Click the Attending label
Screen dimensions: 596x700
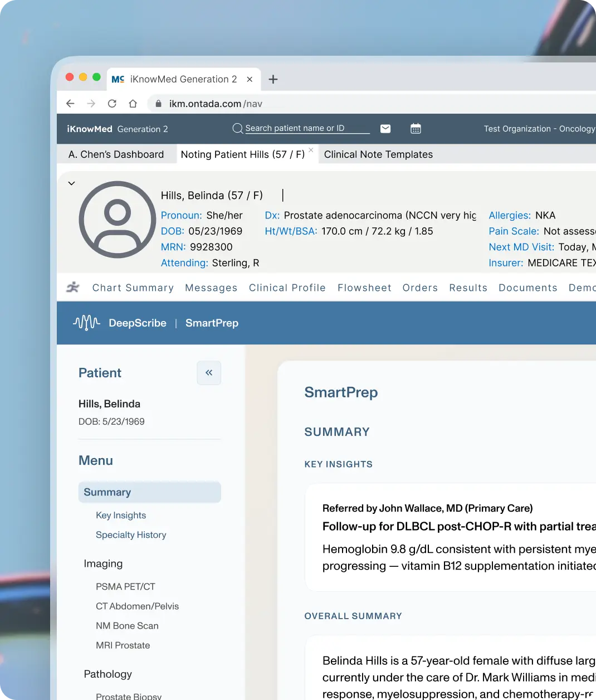pos(184,263)
